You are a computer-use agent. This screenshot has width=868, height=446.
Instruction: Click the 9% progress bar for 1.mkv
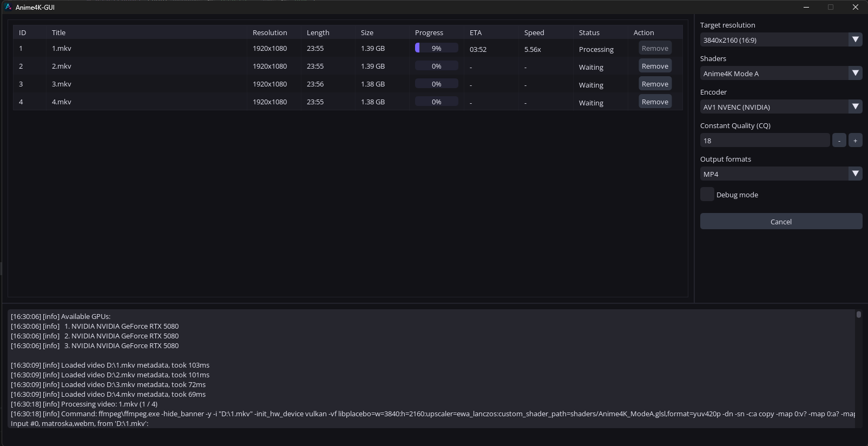click(x=436, y=48)
